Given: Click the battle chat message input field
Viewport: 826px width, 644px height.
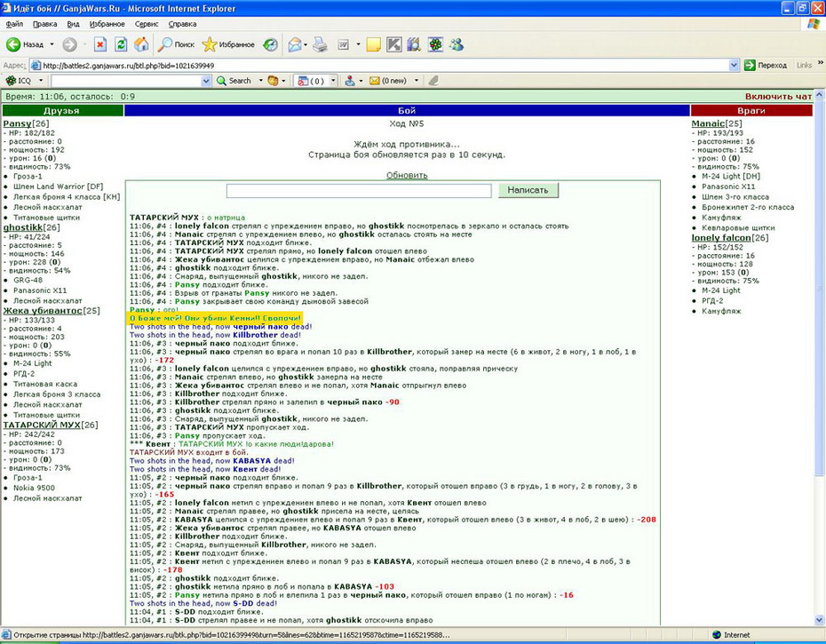Looking at the screenshot, I should click(359, 190).
